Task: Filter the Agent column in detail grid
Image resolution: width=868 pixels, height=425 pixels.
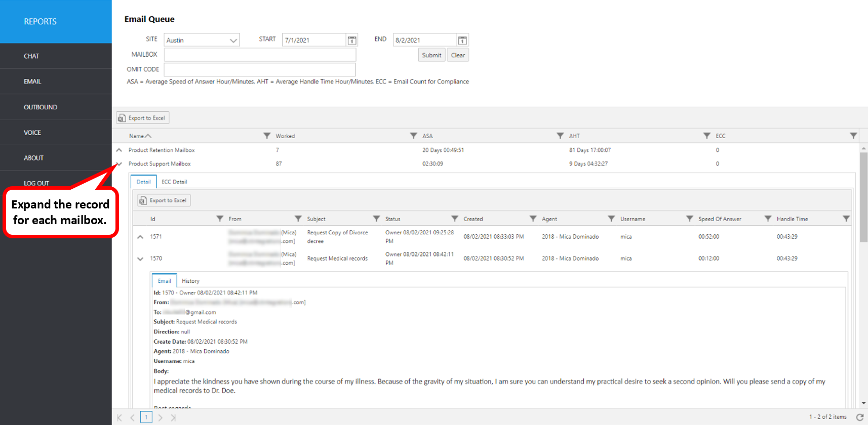Action: 611,219
